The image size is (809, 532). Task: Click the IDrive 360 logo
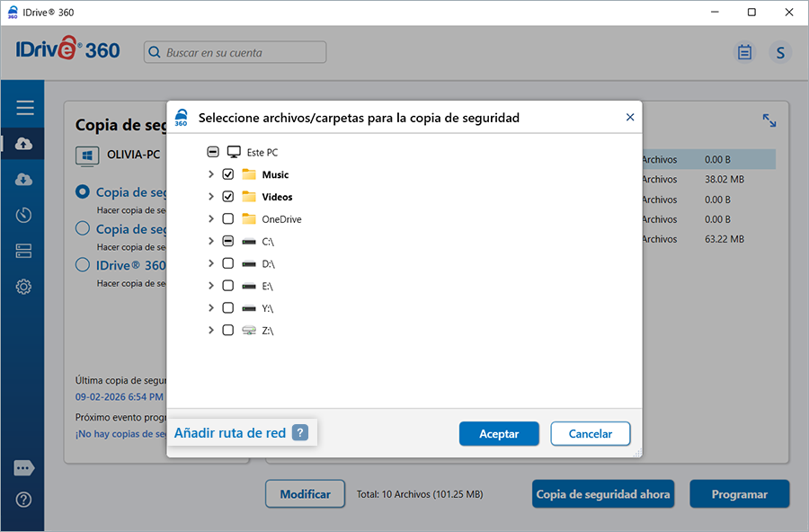pos(67,49)
